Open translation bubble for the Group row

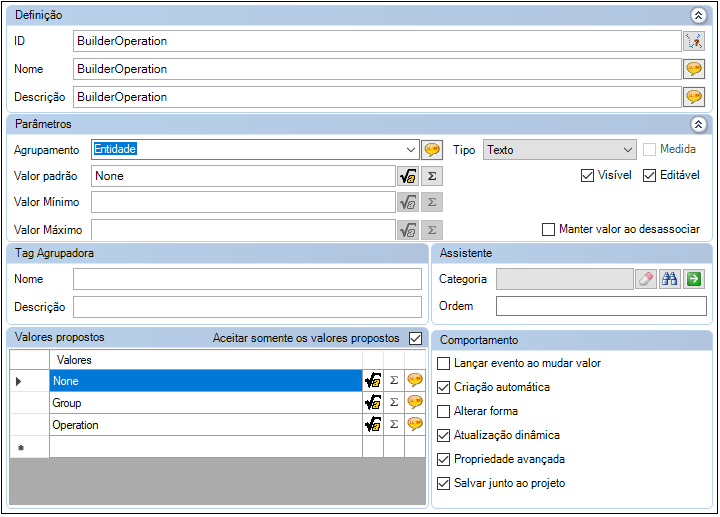coord(415,403)
